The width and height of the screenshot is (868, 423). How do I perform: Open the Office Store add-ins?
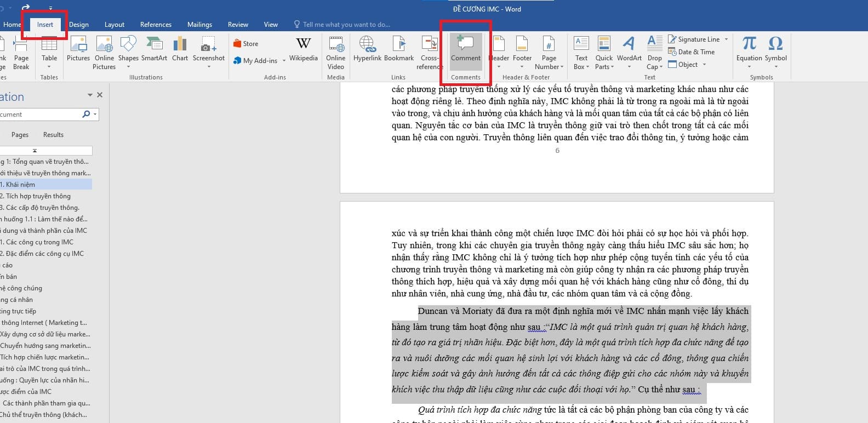(x=245, y=44)
